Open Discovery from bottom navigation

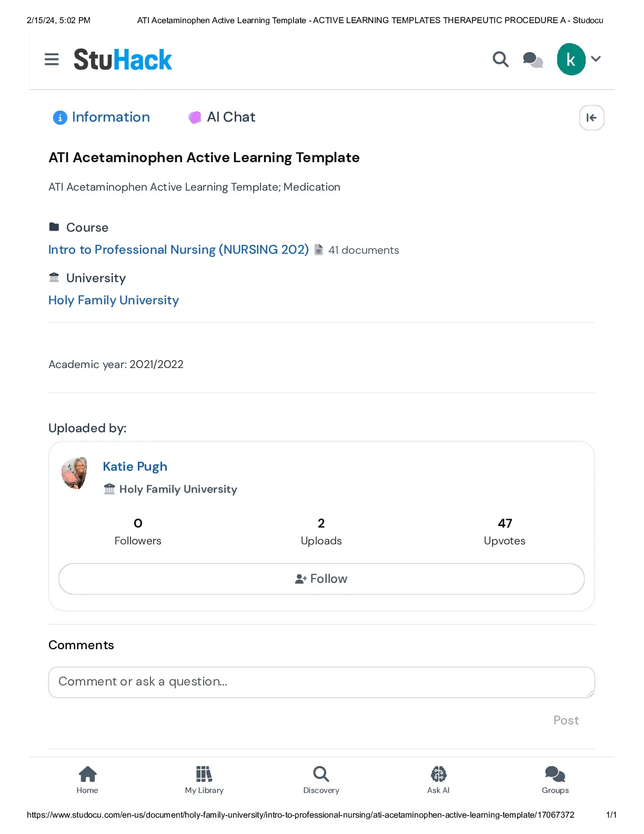pos(321,780)
